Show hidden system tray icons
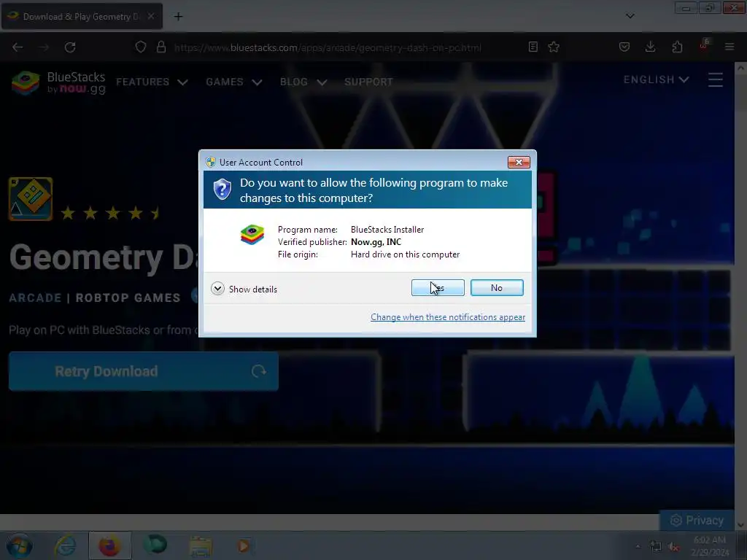 pyautogui.click(x=638, y=546)
